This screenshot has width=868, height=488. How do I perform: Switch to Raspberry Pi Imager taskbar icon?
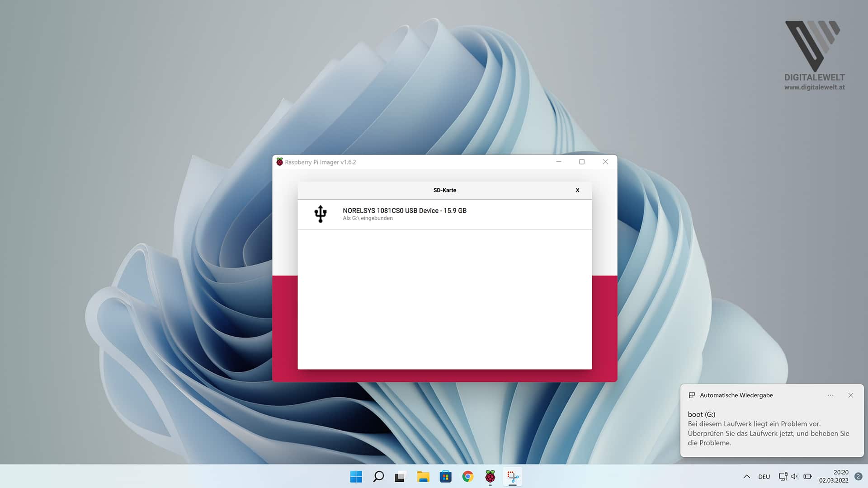tap(490, 477)
